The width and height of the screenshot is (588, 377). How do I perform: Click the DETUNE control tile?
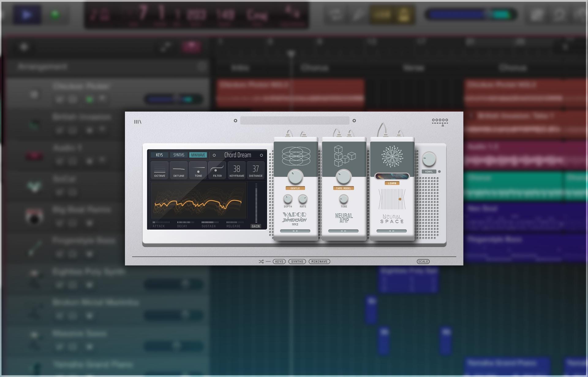[x=179, y=170]
